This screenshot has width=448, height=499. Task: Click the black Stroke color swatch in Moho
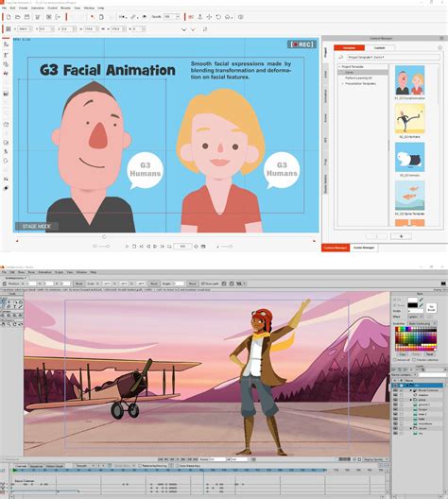(x=412, y=305)
